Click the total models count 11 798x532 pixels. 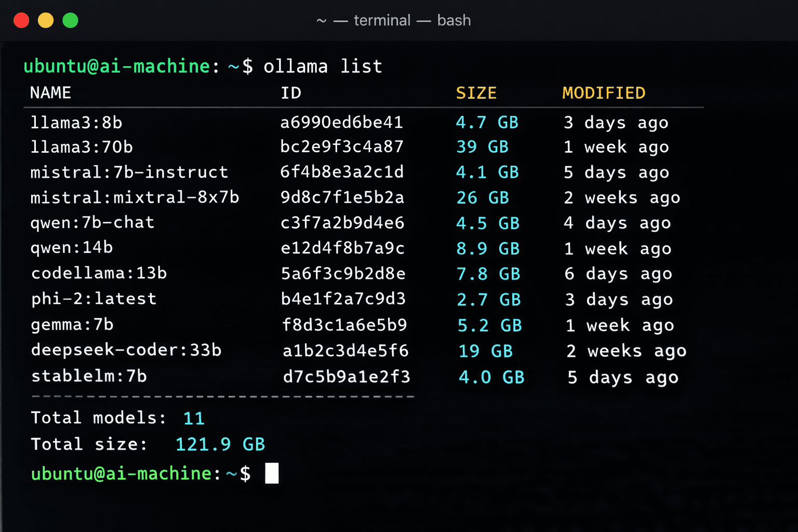pos(194,418)
